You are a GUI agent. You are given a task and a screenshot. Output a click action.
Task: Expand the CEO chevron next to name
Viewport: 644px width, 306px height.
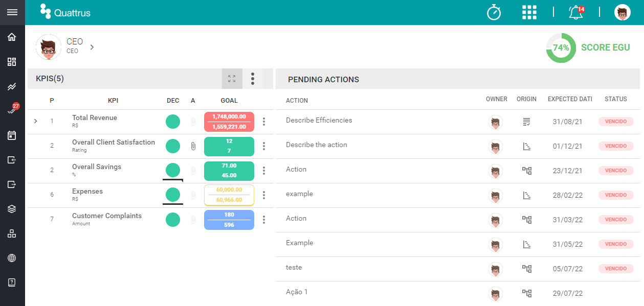click(x=92, y=47)
